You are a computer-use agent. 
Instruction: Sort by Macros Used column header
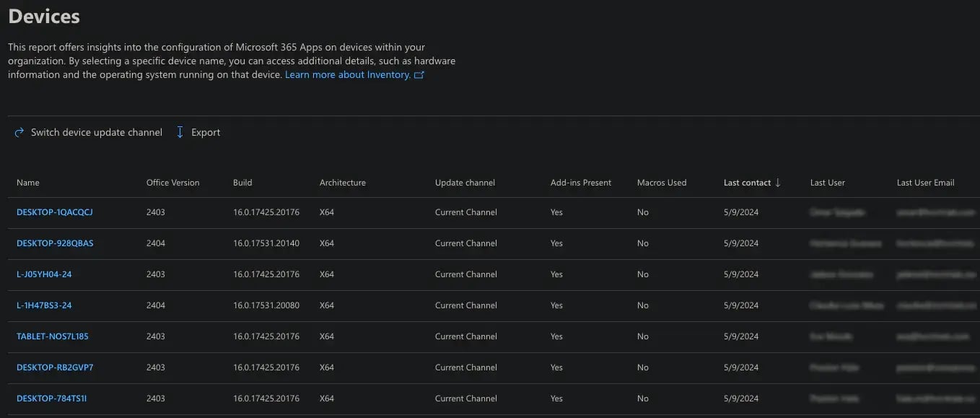(x=661, y=183)
